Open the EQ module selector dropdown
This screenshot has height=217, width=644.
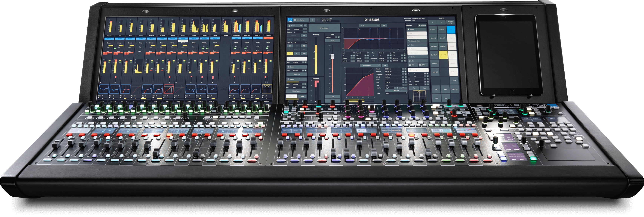(x=370, y=26)
